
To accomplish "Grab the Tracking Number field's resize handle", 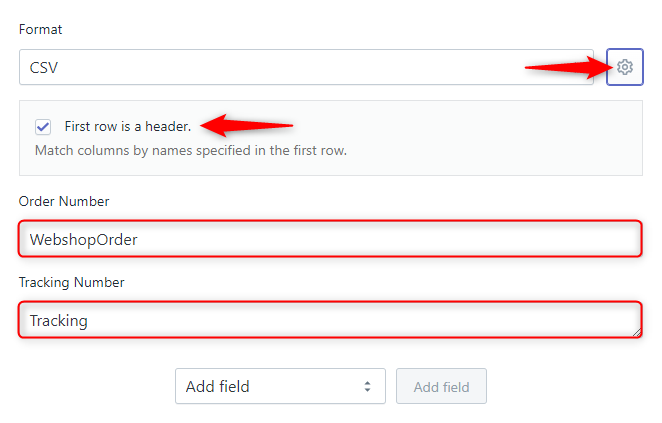I will (x=636, y=331).
